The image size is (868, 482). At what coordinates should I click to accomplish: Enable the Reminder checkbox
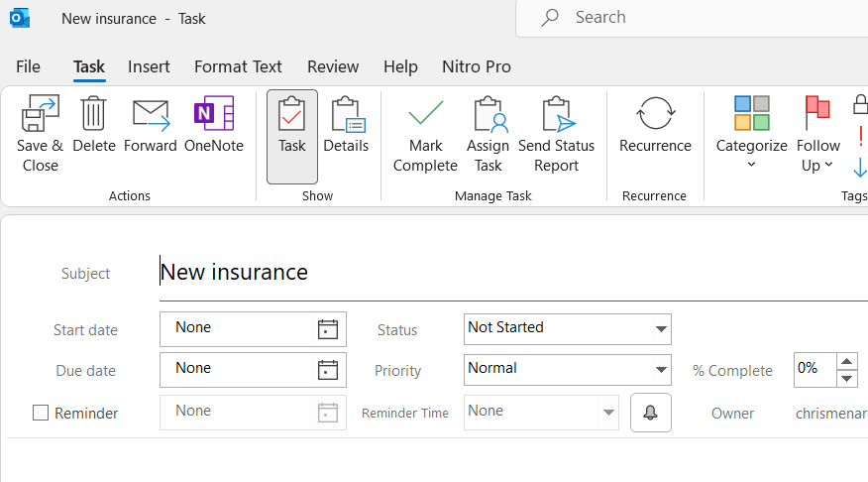(x=41, y=413)
